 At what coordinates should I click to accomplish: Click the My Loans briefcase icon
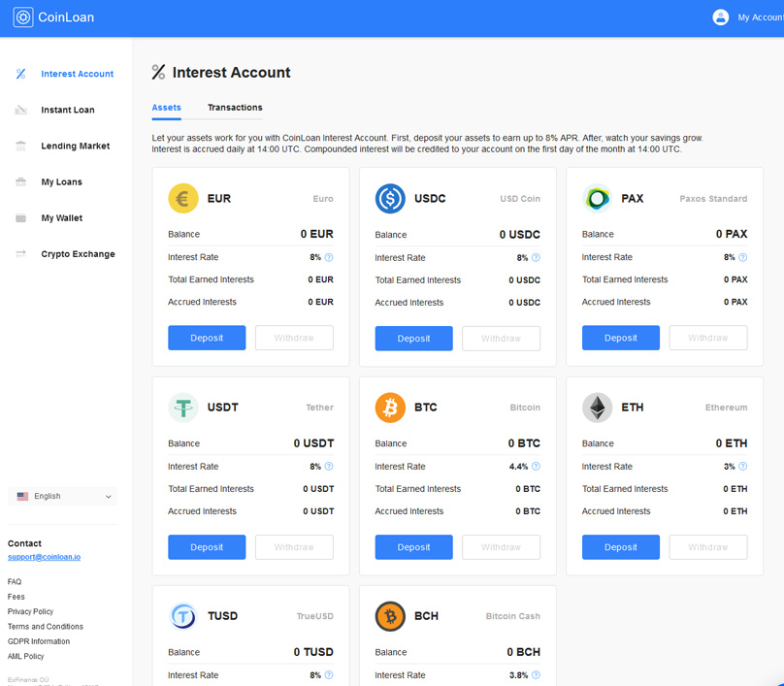click(x=20, y=182)
